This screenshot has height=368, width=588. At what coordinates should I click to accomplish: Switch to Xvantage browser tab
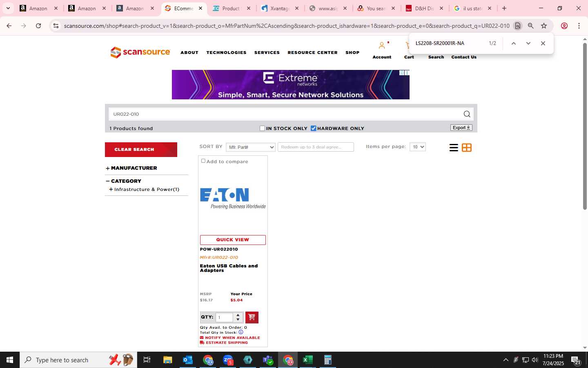(280, 8)
